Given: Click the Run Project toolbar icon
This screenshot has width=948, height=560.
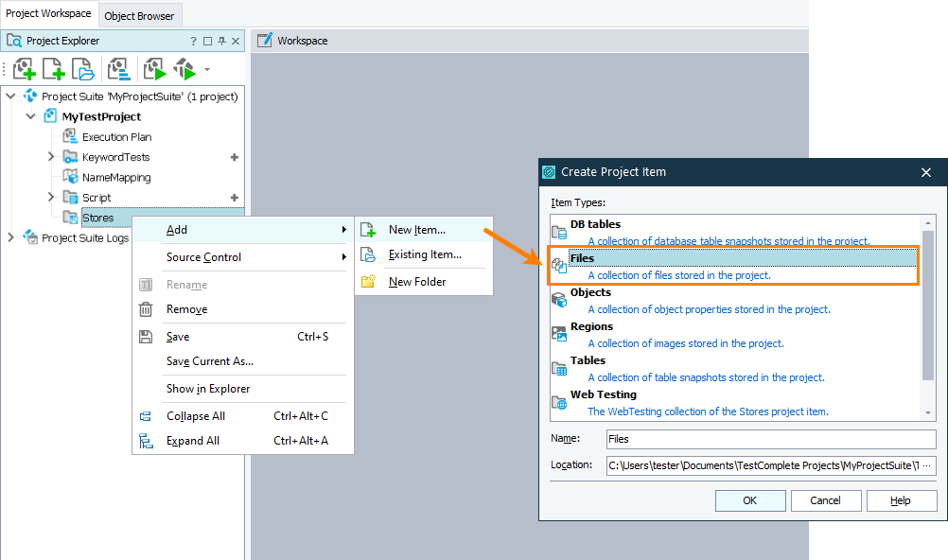Looking at the screenshot, I should (x=153, y=68).
